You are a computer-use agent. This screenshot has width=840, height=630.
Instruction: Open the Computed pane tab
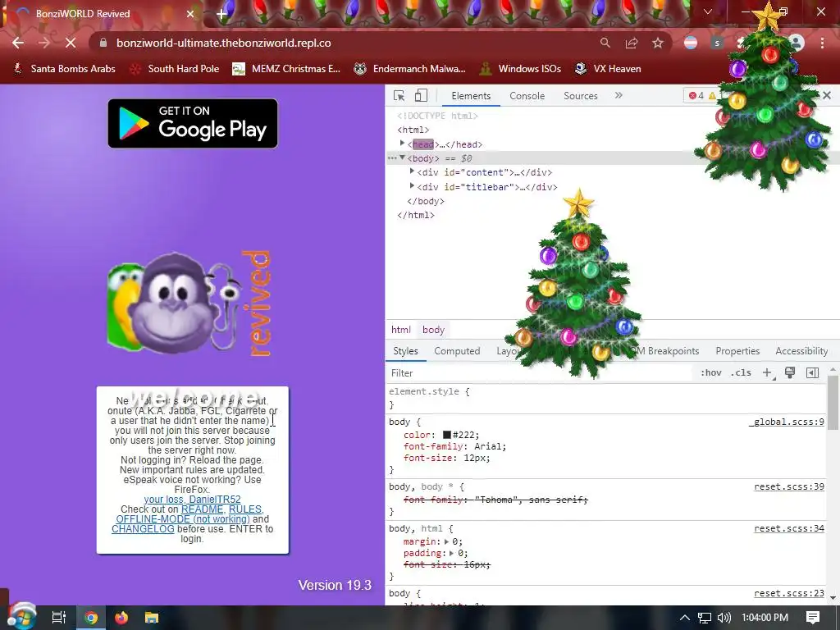[x=457, y=351]
